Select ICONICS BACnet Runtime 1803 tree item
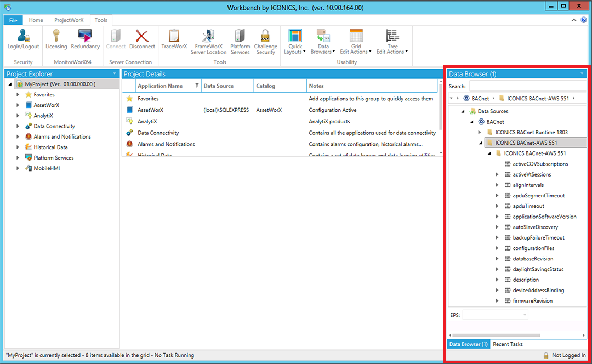This screenshot has width=592, height=364. coord(531,132)
